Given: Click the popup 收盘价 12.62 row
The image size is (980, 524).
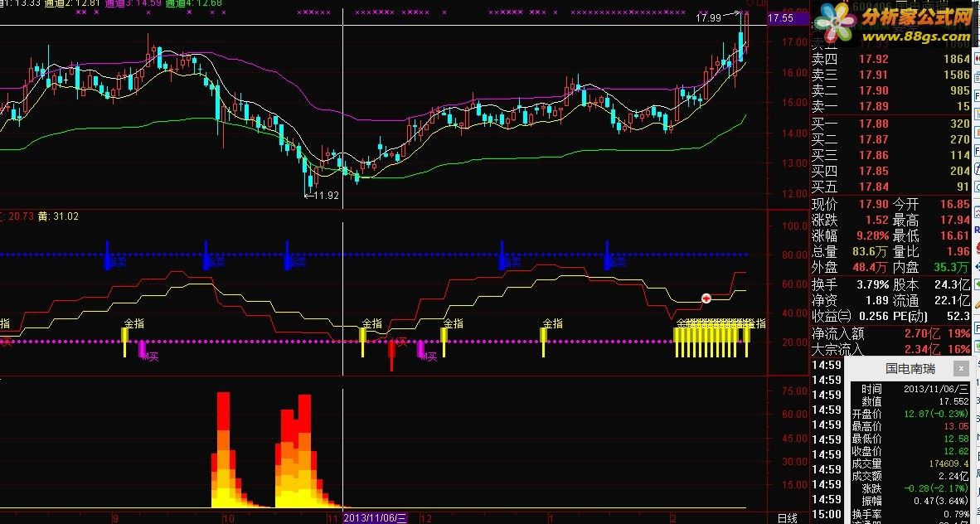Looking at the screenshot, I should pyautogui.click(x=910, y=452).
